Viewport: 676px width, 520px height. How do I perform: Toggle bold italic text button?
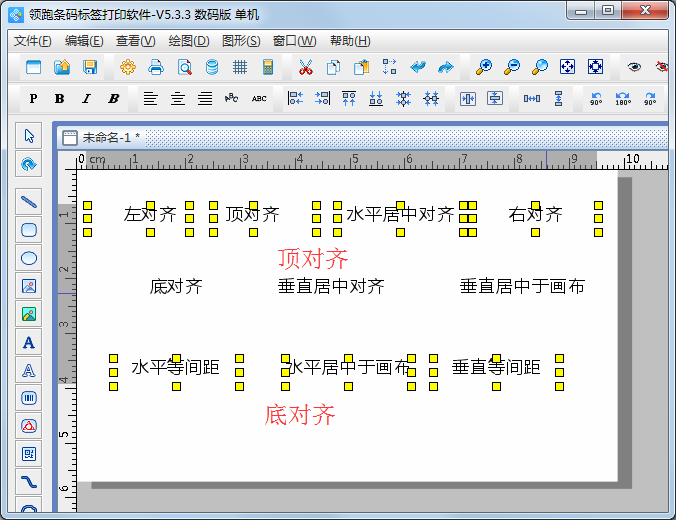113,99
